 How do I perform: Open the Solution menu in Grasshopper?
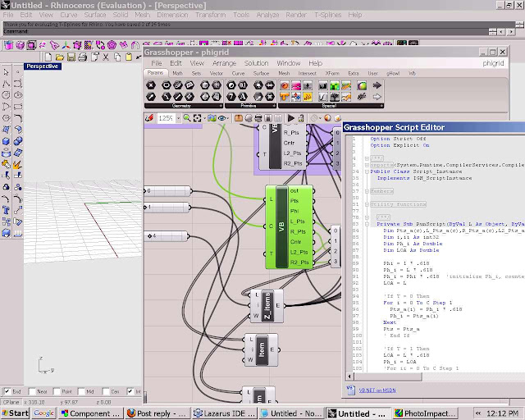(x=256, y=63)
